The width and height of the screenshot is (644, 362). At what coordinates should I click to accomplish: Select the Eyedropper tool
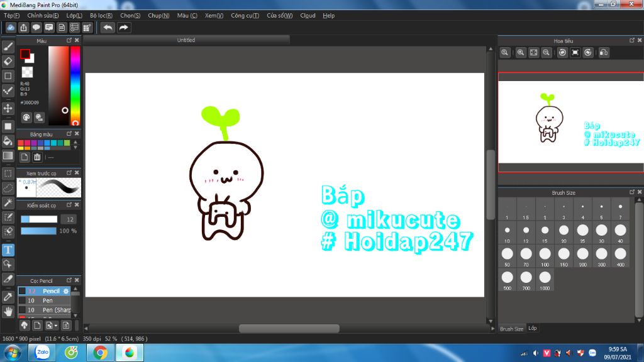click(x=8, y=297)
